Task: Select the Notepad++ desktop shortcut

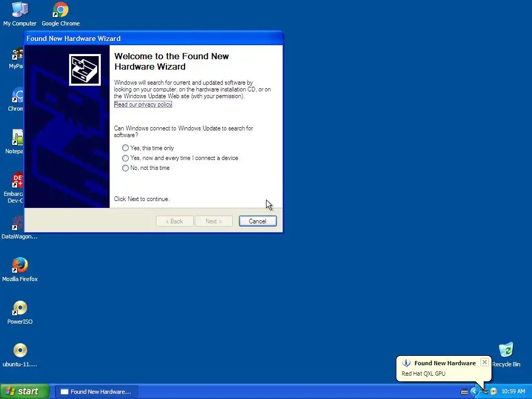Action: pyautogui.click(x=14, y=142)
